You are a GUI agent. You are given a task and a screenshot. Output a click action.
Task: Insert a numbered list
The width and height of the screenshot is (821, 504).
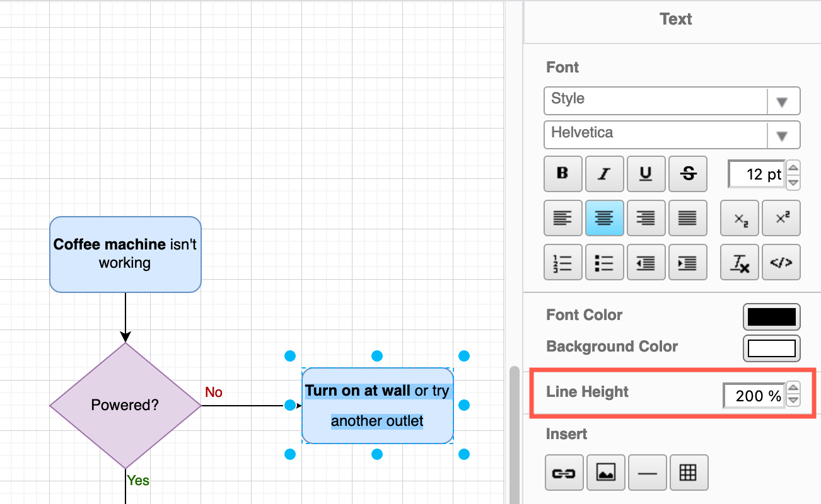[x=563, y=262]
